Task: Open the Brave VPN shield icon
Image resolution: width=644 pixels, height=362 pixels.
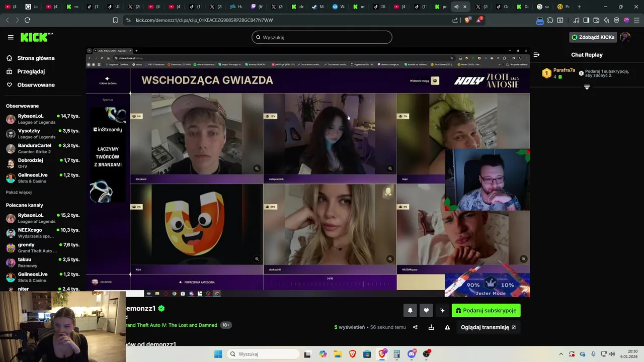Action: pyautogui.click(x=616, y=20)
